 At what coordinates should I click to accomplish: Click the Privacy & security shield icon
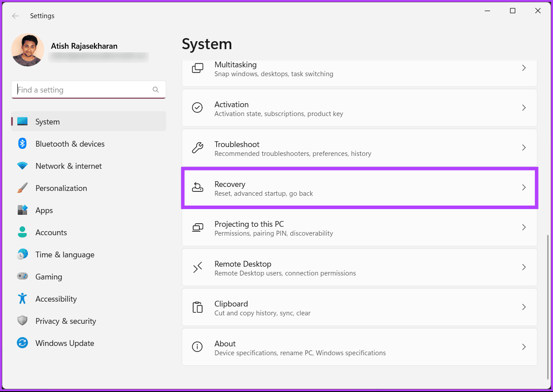coord(22,321)
